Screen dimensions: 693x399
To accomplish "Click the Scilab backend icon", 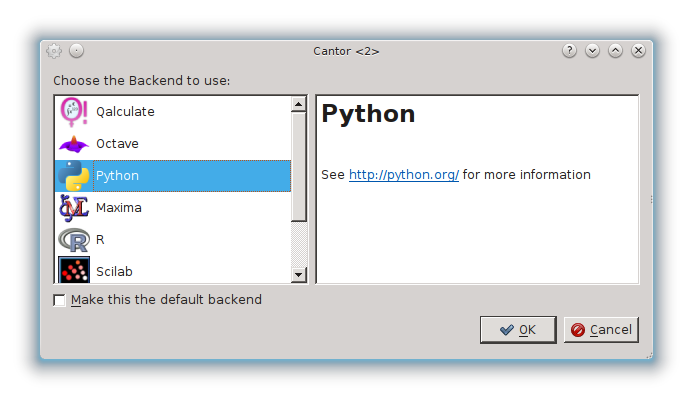I will click(x=74, y=270).
